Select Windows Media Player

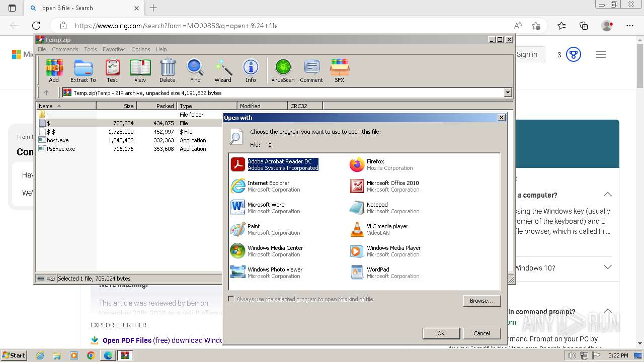(x=385, y=251)
